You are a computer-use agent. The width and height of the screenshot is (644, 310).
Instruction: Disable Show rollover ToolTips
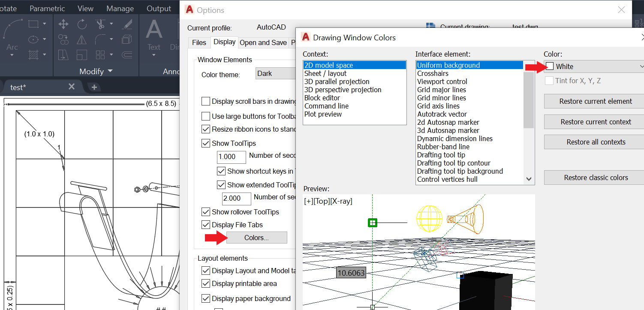point(206,212)
